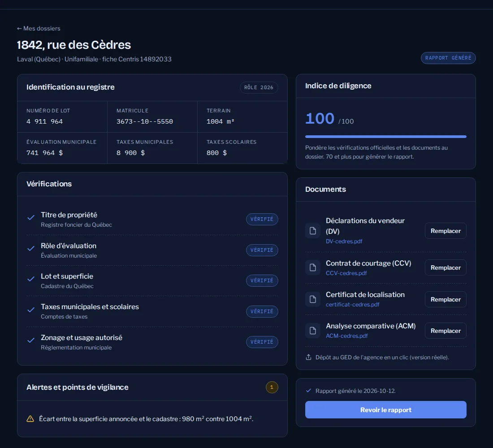
Task: Click the file icon for Contrat de courtage
Action: [313, 267]
